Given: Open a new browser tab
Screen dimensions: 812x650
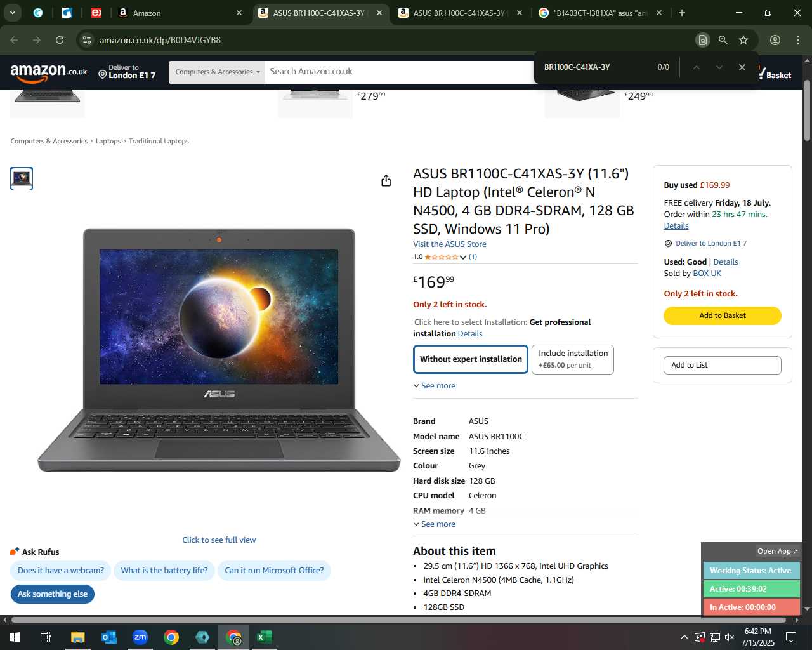Looking at the screenshot, I should [682, 13].
